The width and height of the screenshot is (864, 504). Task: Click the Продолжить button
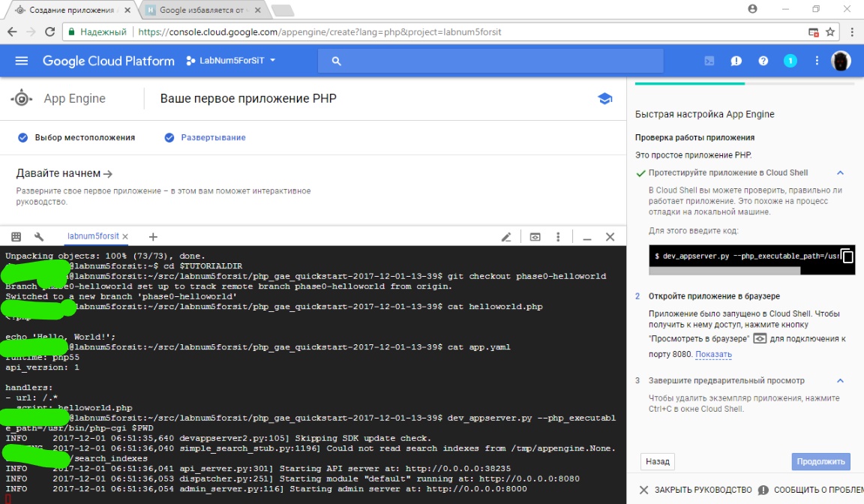(x=820, y=461)
